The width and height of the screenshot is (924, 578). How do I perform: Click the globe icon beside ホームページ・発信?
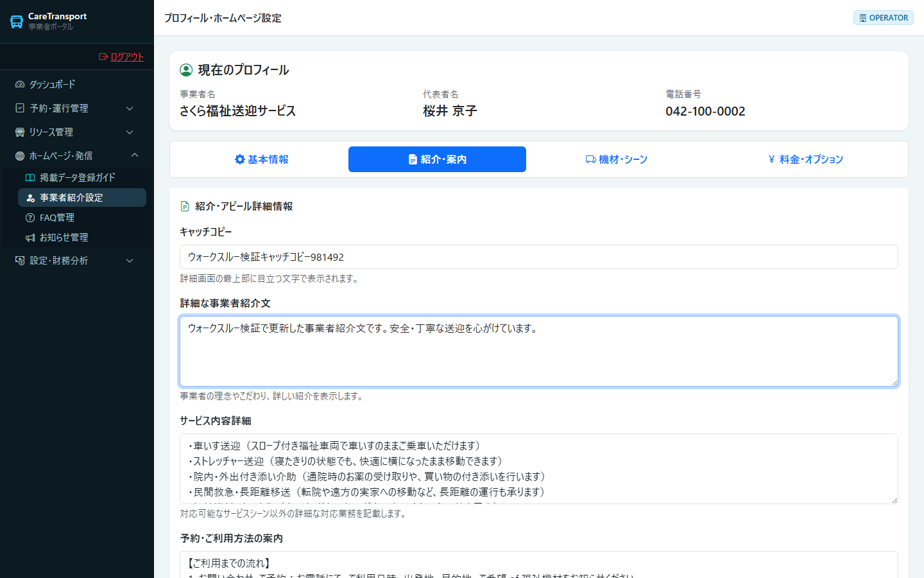pyautogui.click(x=20, y=156)
